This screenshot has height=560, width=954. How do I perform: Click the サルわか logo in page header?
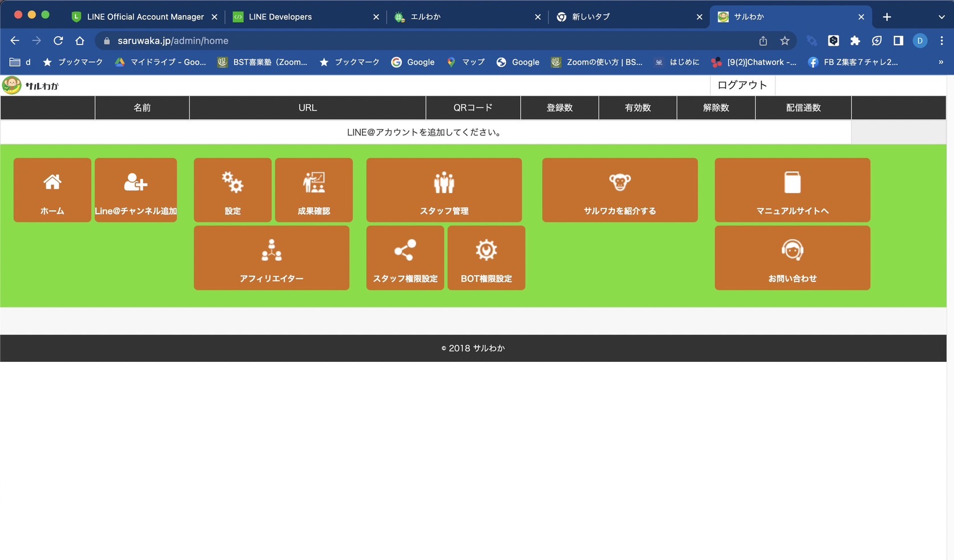click(30, 86)
